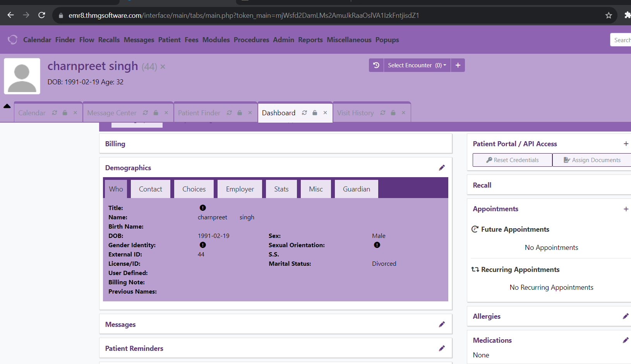Expand the Billing section
This screenshot has height=364, width=631.
click(x=115, y=144)
